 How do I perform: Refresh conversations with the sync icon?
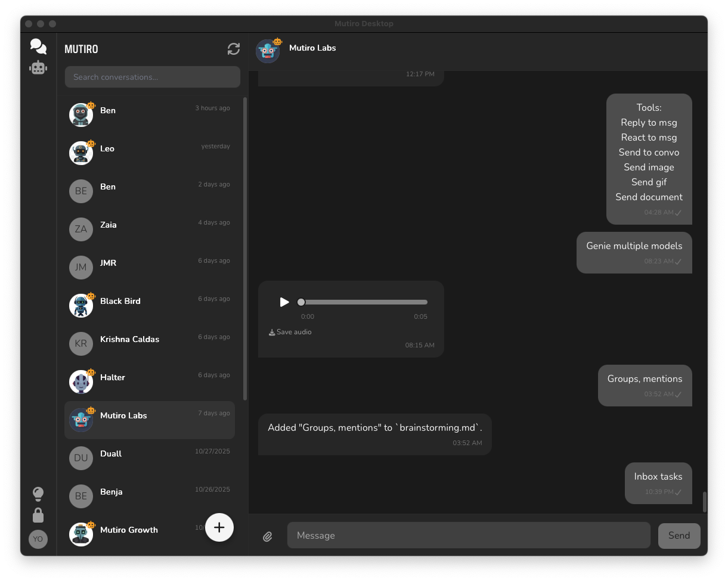[x=233, y=49]
